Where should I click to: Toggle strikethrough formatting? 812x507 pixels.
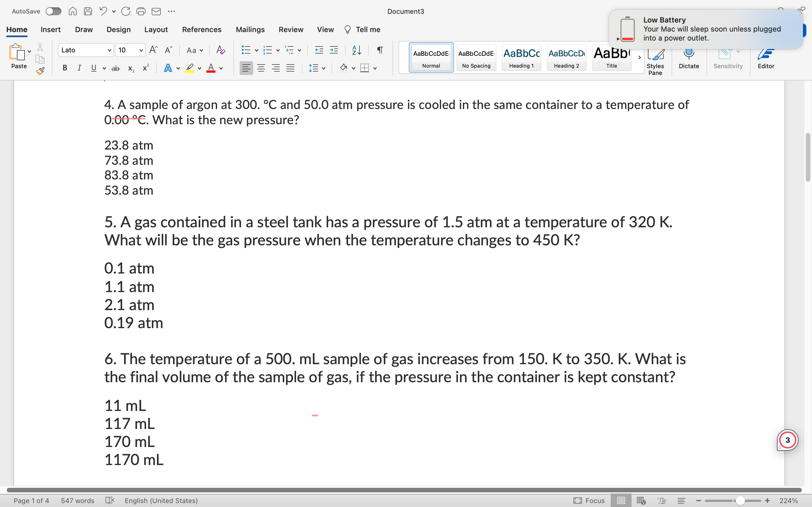(x=115, y=68)
